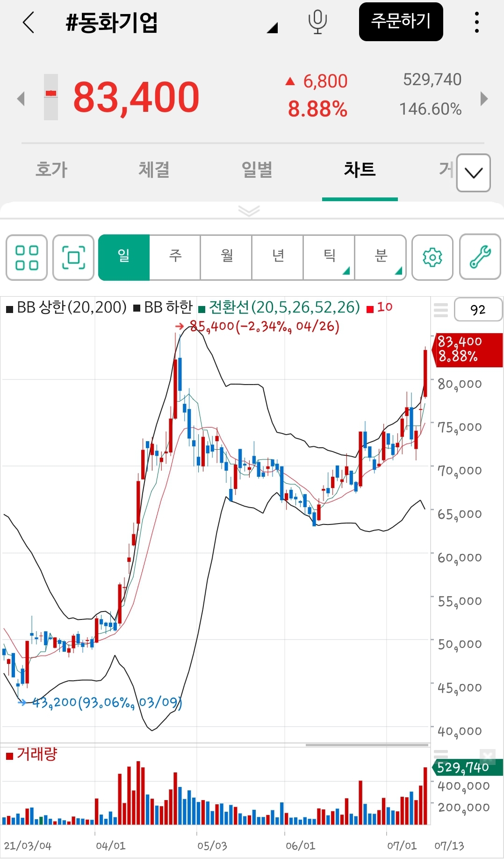Tap the fullscreen chart icon
Screen dimensions: 504x859
73,257
